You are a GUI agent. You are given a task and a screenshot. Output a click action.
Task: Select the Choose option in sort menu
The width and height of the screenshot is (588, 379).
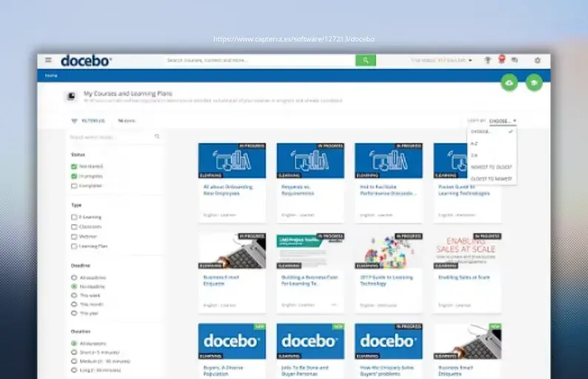[492, 132]
